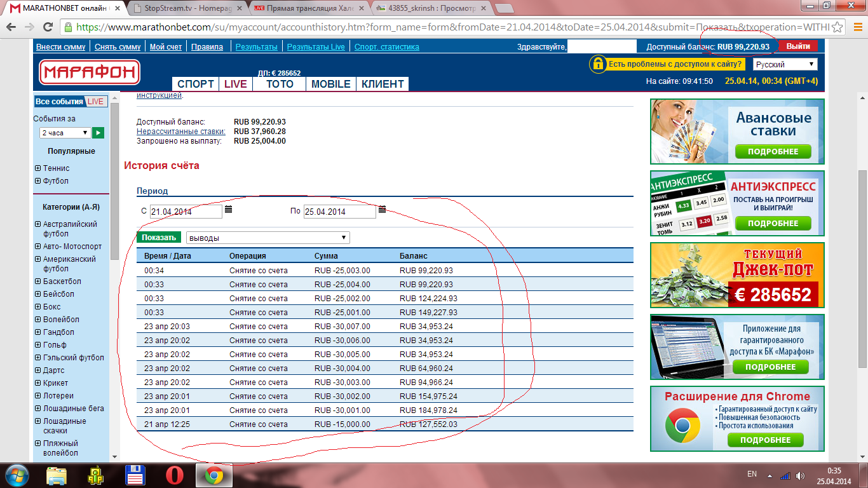Click the Все события tab
This screenshot has height=488, width=868.
pos(59,102)
